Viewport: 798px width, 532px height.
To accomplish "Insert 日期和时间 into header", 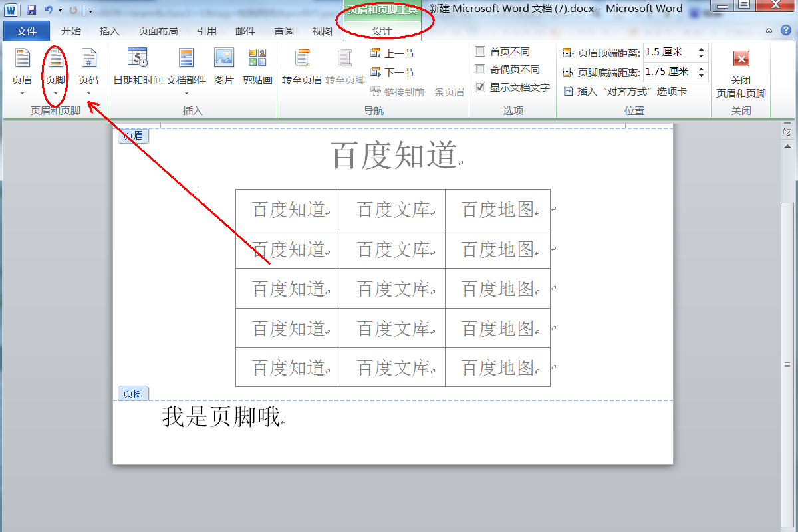I will click(x=138, y=66).
